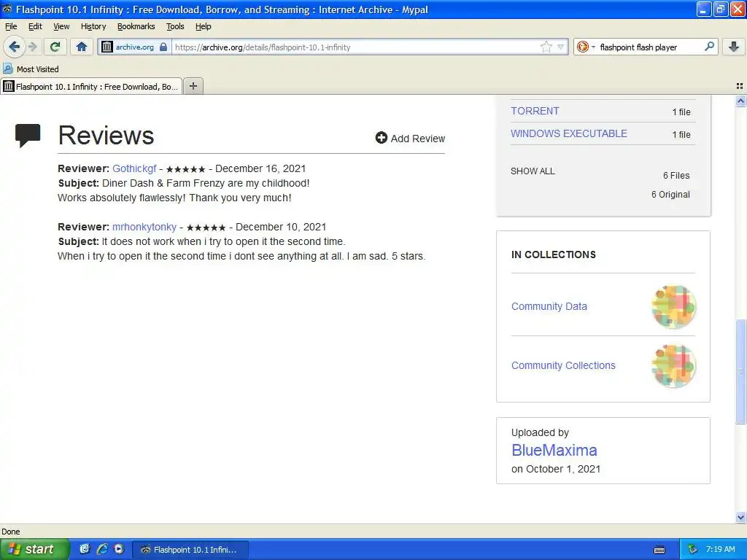Click the forward navigation arrow
This screenshot has width=747, height=560.
click(32, 47)
